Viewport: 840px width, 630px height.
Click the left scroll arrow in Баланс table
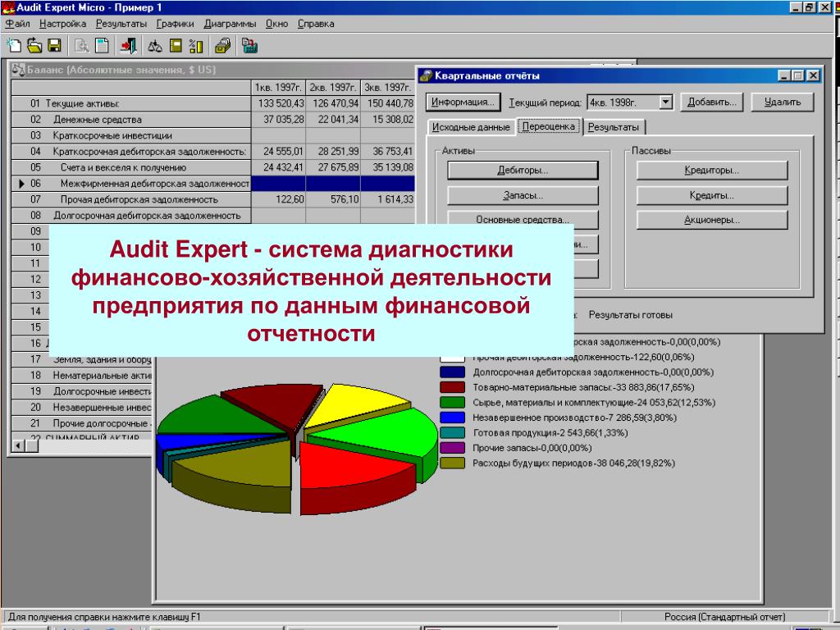pyautogui.click(x=18, y=445)
